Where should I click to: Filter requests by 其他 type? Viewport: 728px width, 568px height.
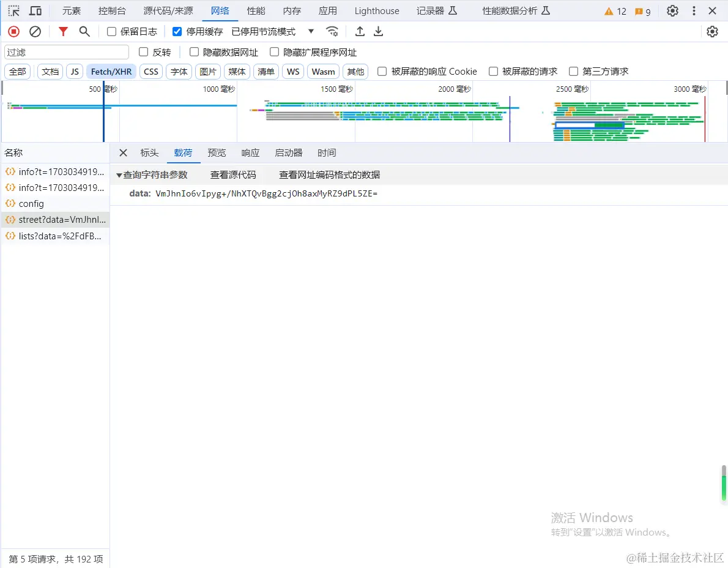tap(355, 72)
